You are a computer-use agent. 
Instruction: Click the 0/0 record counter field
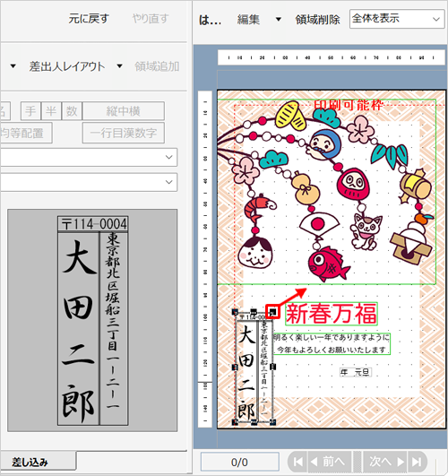click(240, 462)
